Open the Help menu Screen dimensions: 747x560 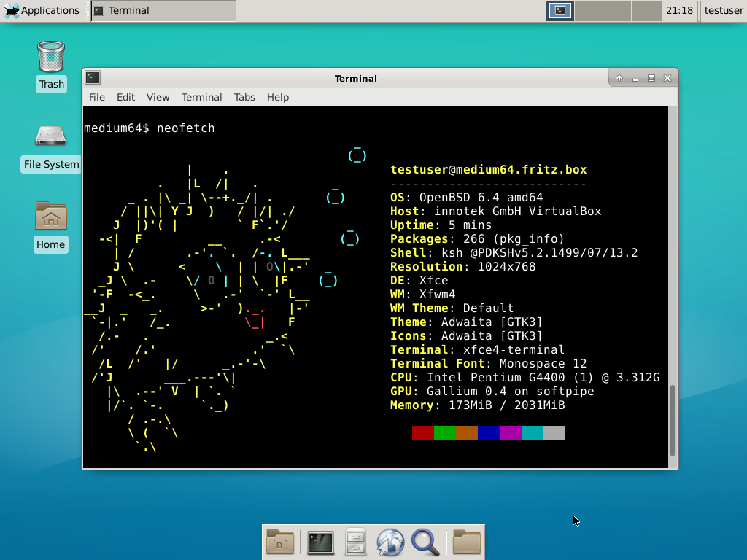(x=278, y=97)
